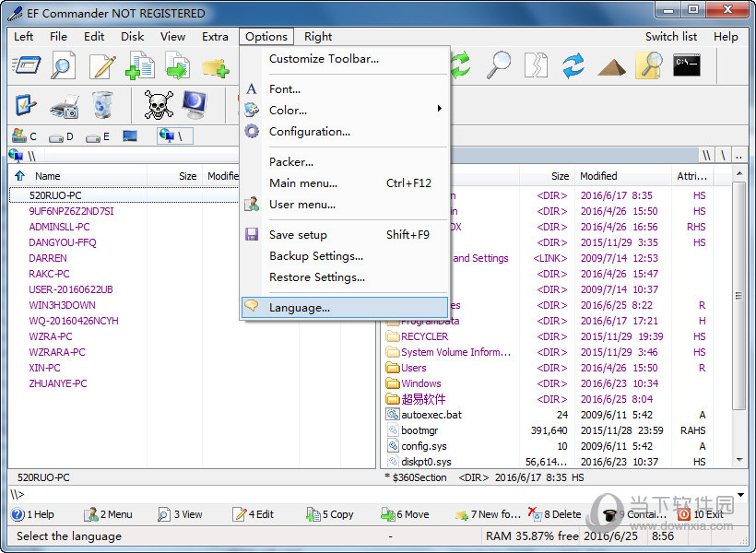The height and width of the screenshot is (553, 756).
Task: Click the split file torn page icon
Action: point(536,65)
